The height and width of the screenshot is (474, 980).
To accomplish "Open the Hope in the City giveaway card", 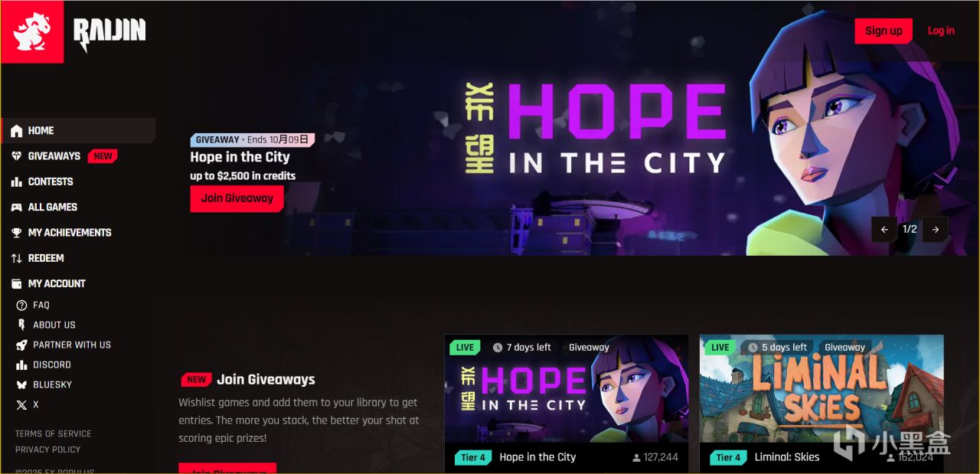I will pyautogui.click(x=566, y=404).
